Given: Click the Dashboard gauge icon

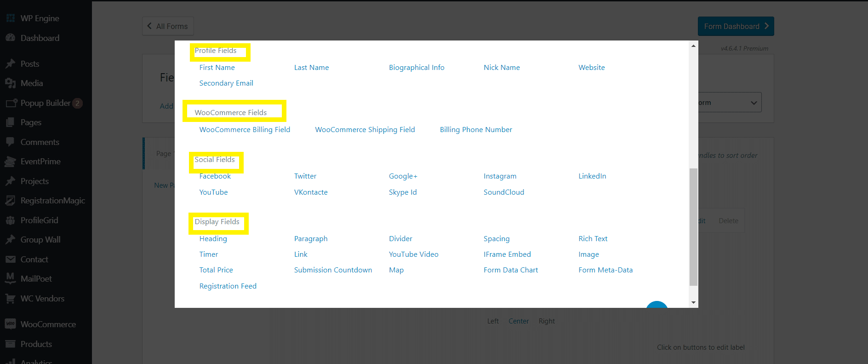Looking at the screenshot, I should (11, 38).
